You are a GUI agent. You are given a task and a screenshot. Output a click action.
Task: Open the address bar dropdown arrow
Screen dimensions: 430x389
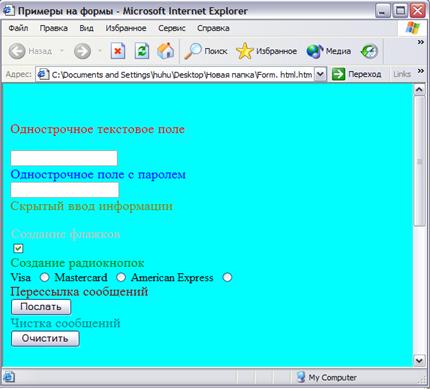(x=320, y=74)
